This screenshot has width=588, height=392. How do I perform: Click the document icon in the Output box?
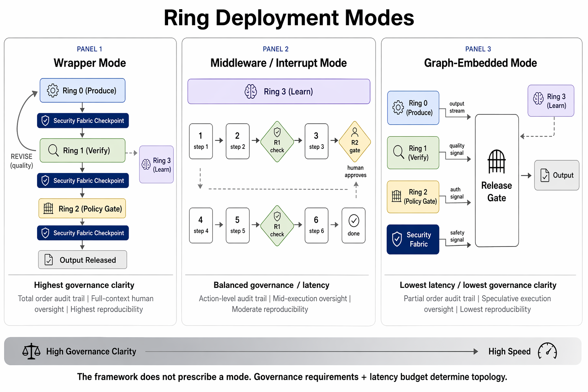[545, 175]
